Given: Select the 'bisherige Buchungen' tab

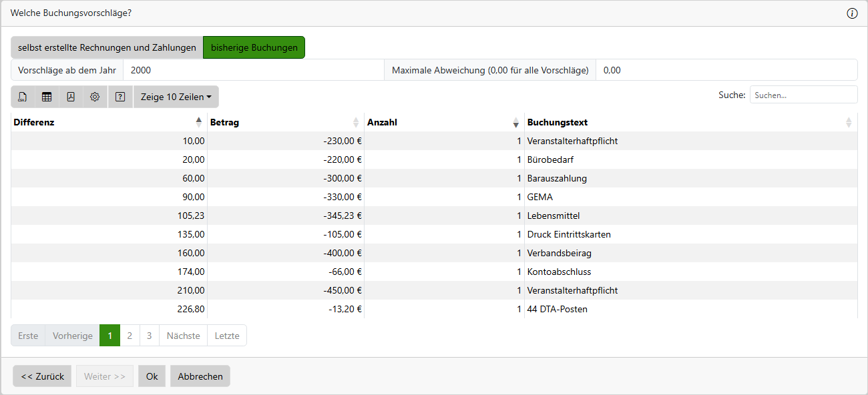Looking at the screenshot, I should click(x=254, y=47).
